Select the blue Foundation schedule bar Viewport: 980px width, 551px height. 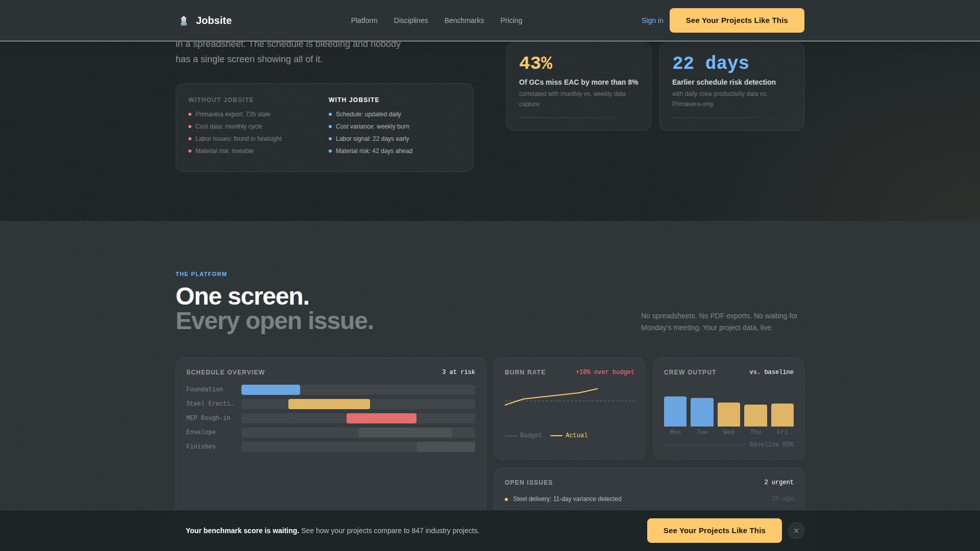tap(271, 390)
